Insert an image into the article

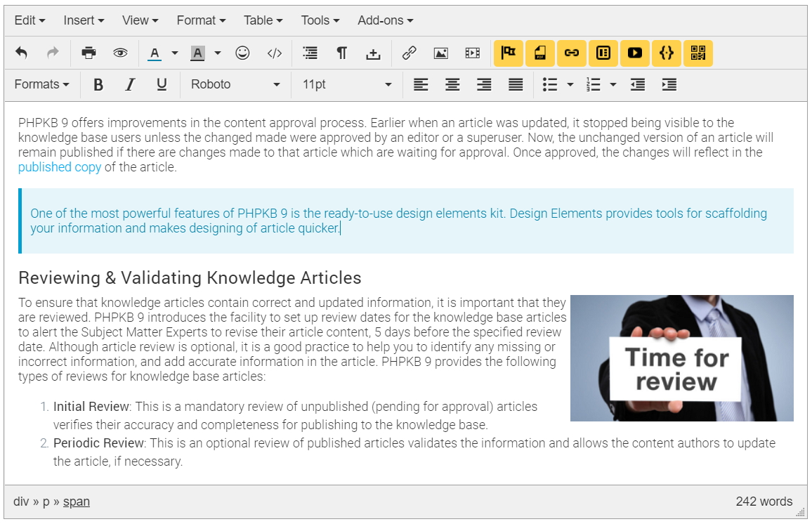coord(440,53)
